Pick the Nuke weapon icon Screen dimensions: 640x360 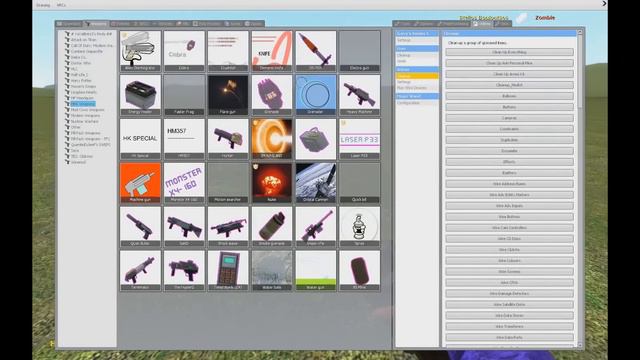tap(272, 182)
